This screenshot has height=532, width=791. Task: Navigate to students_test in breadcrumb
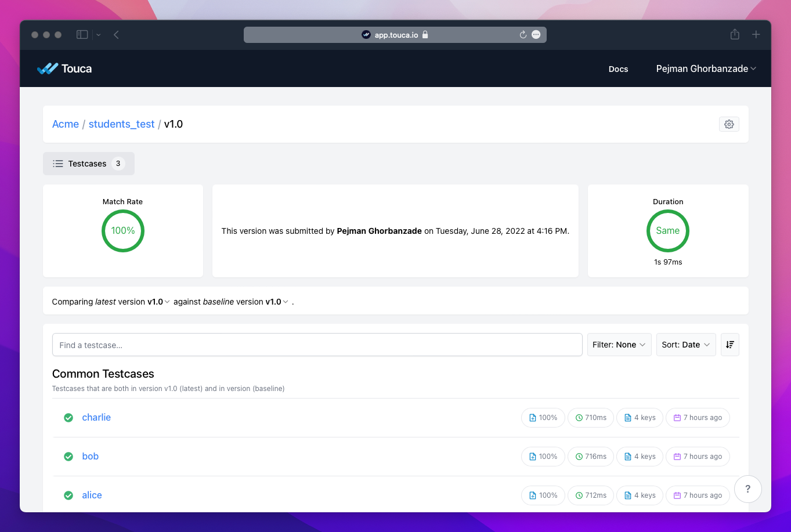pyautogui.click(x=121, y=124)
